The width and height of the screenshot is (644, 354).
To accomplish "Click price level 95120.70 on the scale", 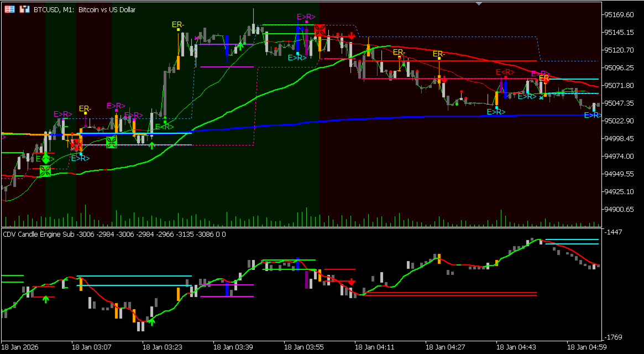I will 619,50.
